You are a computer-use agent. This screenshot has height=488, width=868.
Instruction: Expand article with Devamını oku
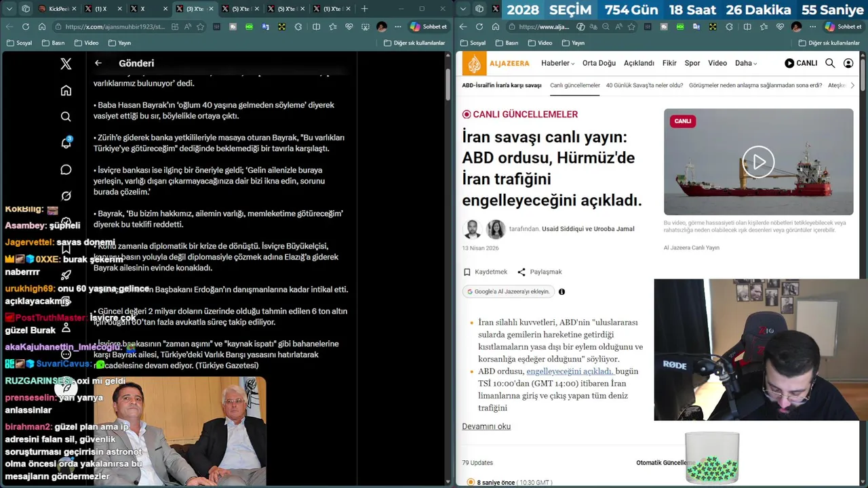click(486, 426)
